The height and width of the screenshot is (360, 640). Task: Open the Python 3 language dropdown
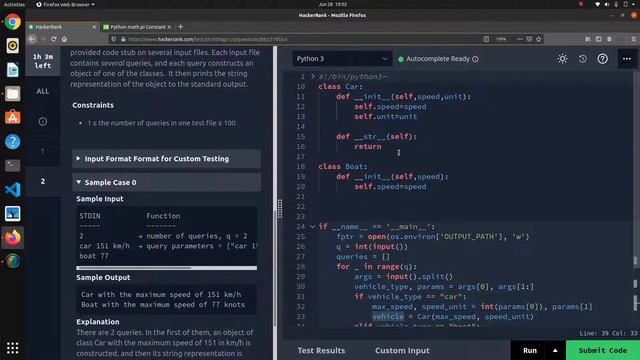(x=342, y=59)
